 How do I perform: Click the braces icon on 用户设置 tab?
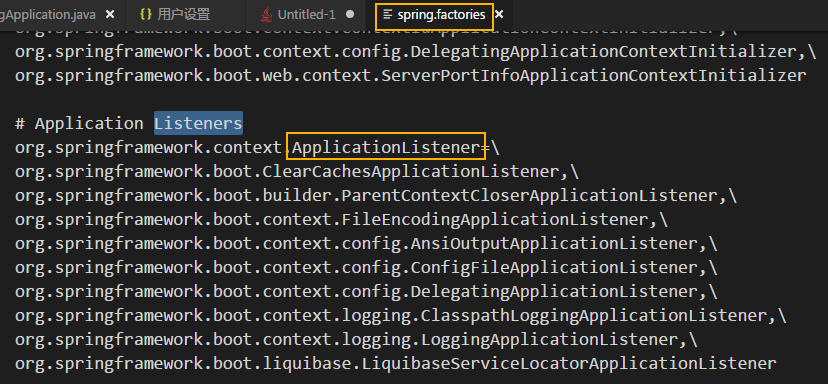click(x=146, y=15)
